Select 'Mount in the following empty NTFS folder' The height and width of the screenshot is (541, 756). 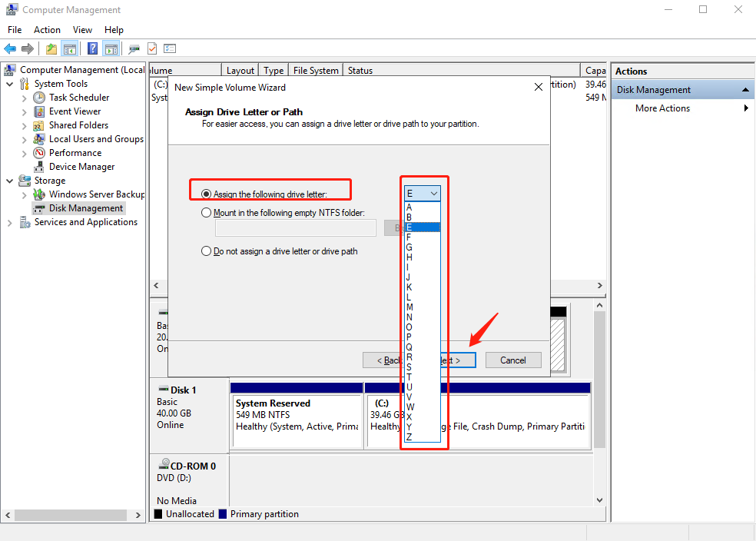[207, 213]
